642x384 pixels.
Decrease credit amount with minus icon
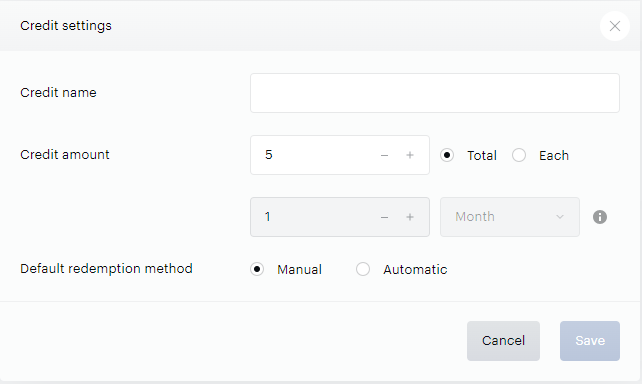coord(384,155)
